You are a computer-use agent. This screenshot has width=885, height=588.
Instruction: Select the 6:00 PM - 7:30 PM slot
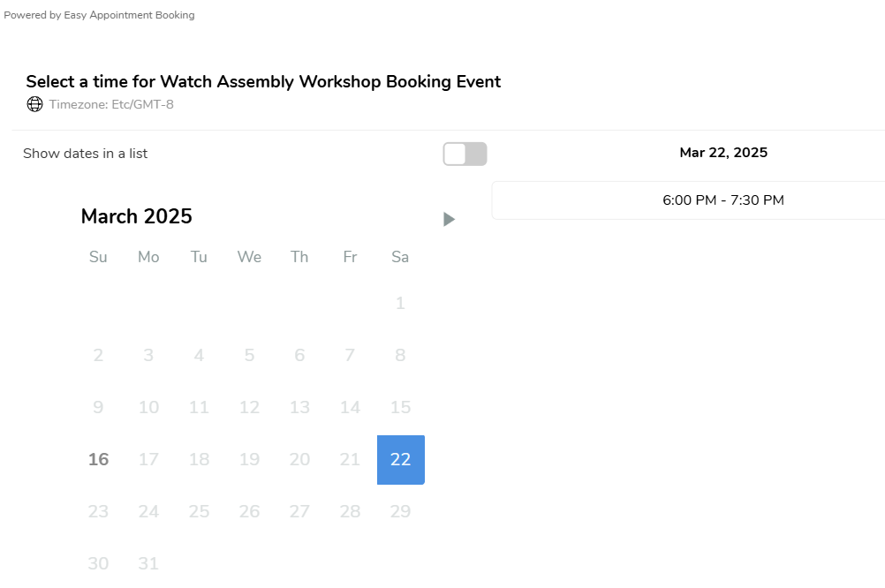coord(723,200)
